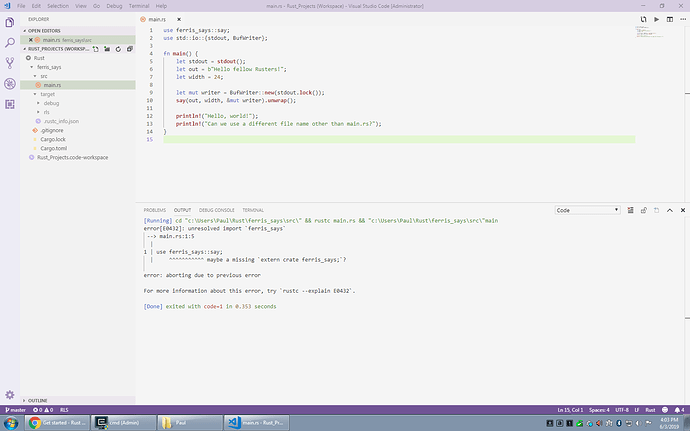This screenshot has height=431, width=690.
Task: Switch to the Terminal panel tab
Action: 253,210
